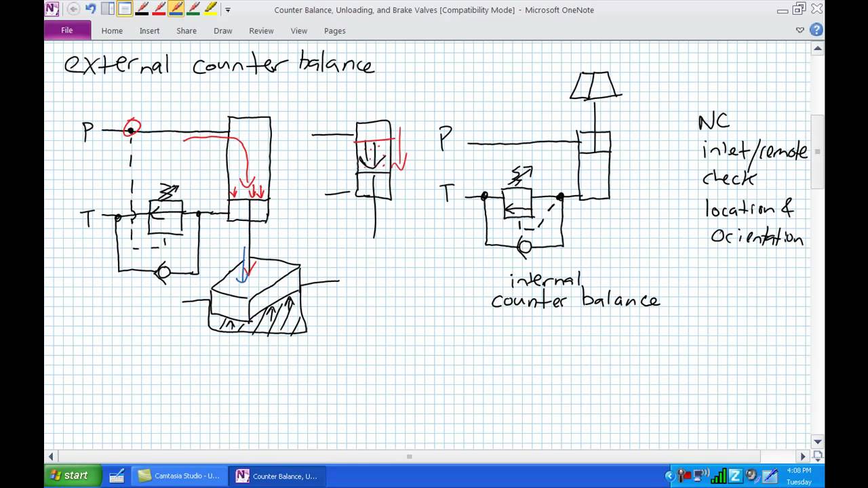Click the horizontal scrollbar right arrow

[804, 456]
